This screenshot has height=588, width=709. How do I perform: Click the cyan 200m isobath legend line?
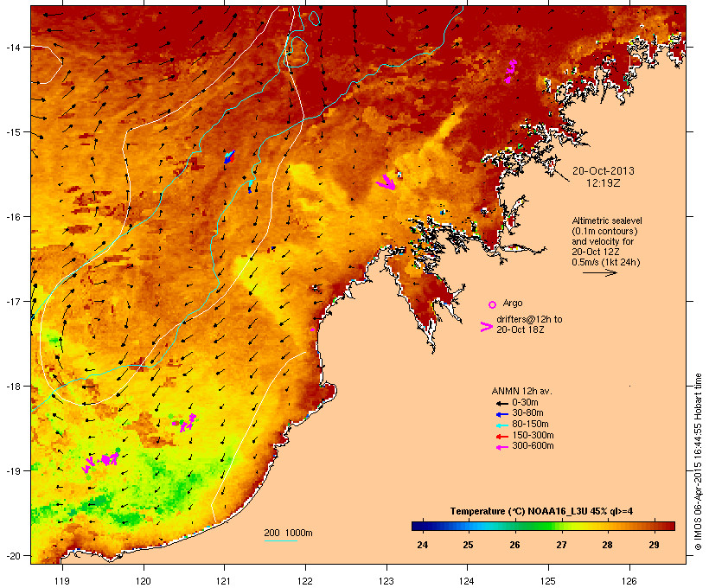pos(280,540)
